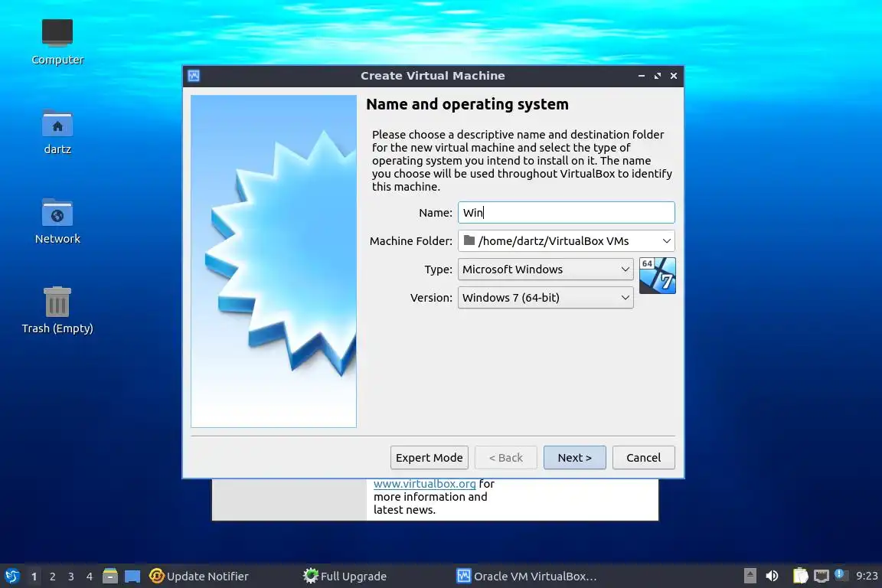Click the network connection tray icon
Image resolution: width=882 pixels, height=588 pixels.
point(822,576)
